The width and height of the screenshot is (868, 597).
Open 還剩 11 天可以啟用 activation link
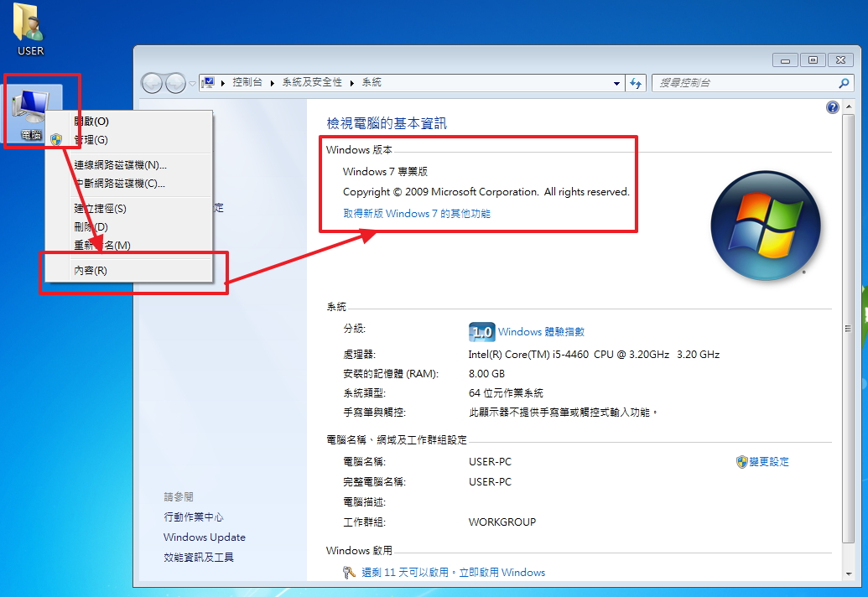tap(454, 572)
